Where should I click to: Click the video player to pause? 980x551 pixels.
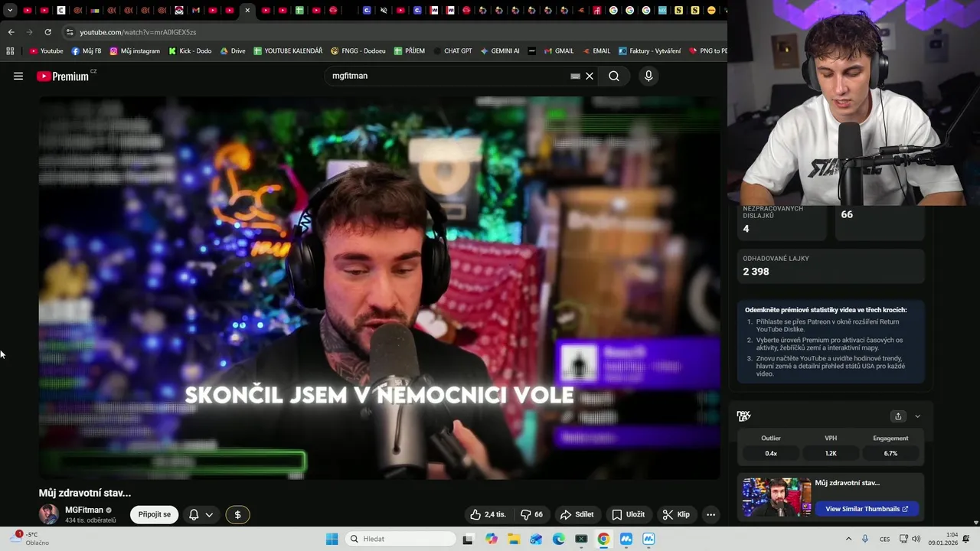pos(379,288)
